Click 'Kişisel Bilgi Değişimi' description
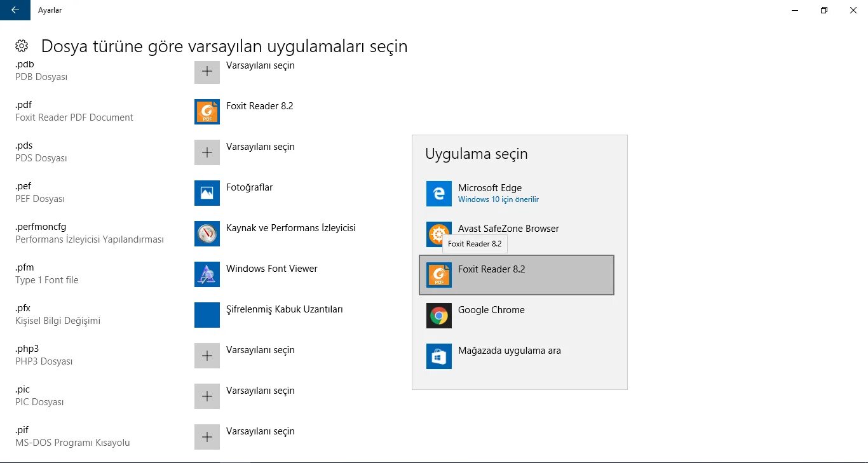 tap(58, 321)
